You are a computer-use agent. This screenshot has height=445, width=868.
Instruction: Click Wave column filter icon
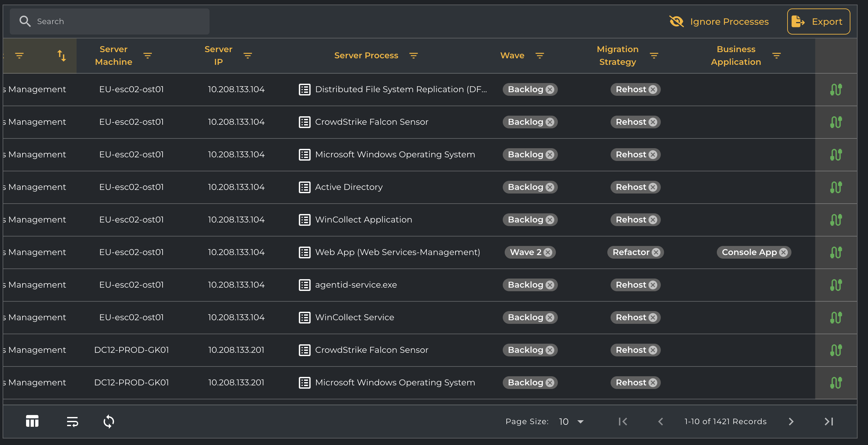point(540,56)
